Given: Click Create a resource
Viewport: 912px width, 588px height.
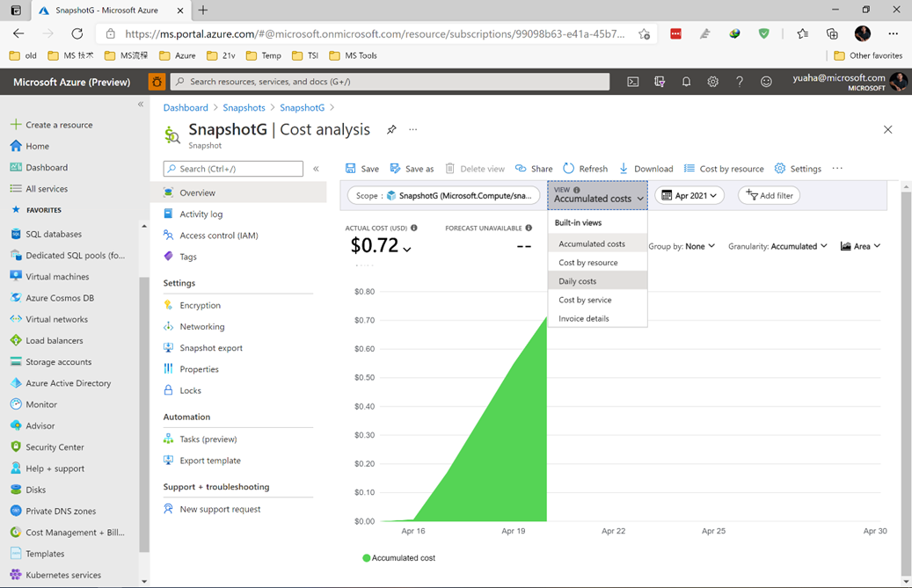Looking at the screenshot, I should pyautogui.click(x=51, y=125).
